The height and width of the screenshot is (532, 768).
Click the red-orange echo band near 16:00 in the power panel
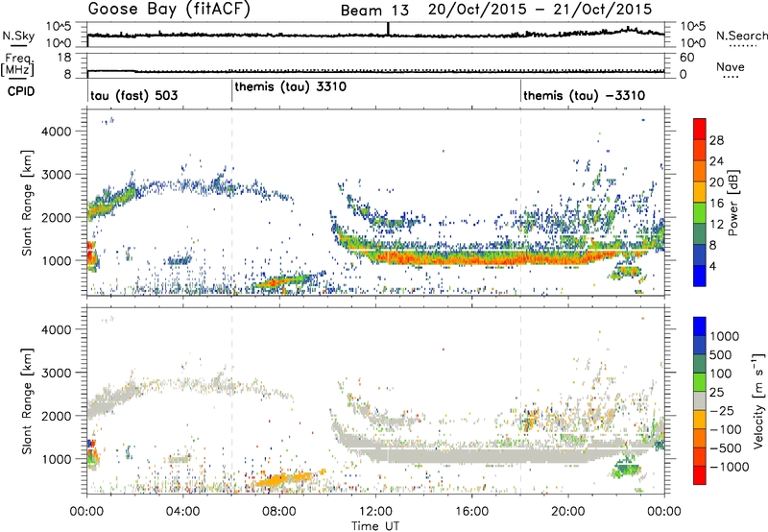[471, 258]
